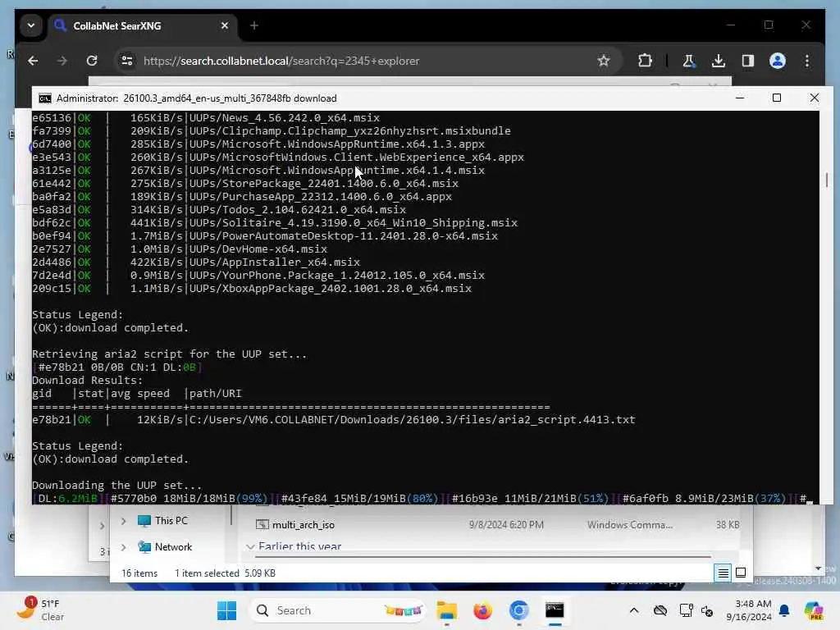Click the command prompt vertical scrollbar thumb
Viewport: 840px width, 630px height.
pyautogui.click(x=827, y=180)
